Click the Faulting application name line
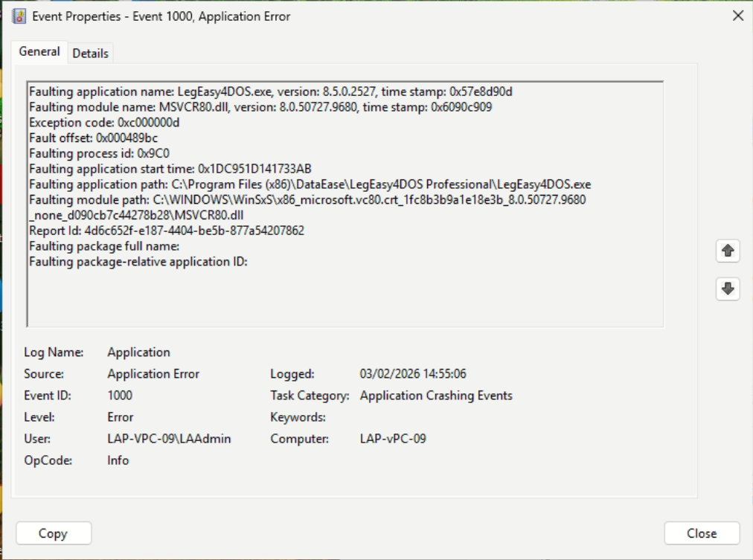Viewport: 753px width, 560px height. [270, 91]
